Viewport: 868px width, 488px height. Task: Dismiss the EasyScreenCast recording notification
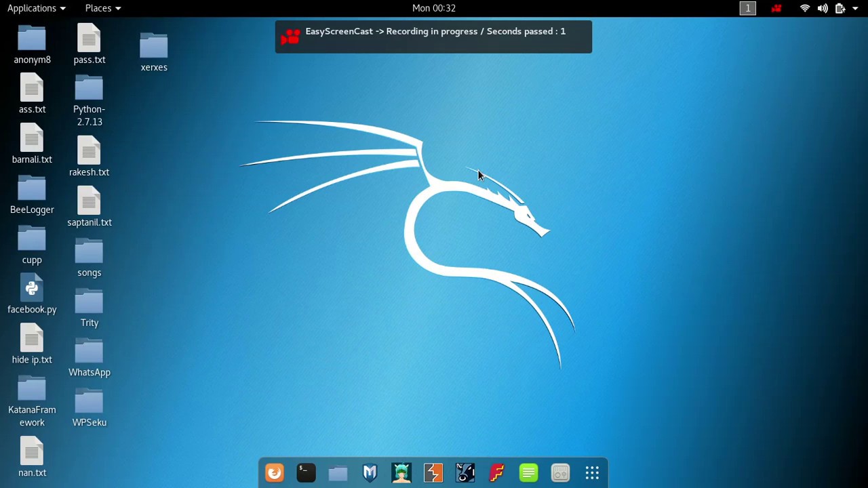pos(433,37)
